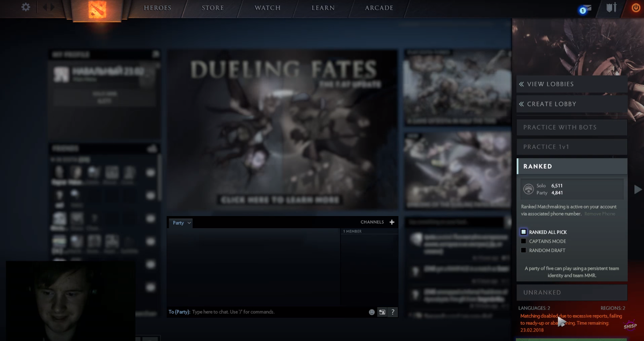This screenshot has width=644, height=341.
Task: Click CREATE LOBBY button
Action: coord(572,104)
